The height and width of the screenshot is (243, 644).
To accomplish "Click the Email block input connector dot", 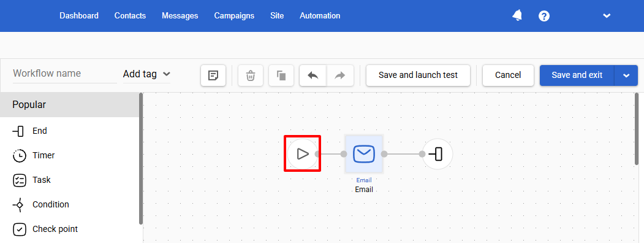I will click(344, 154).
